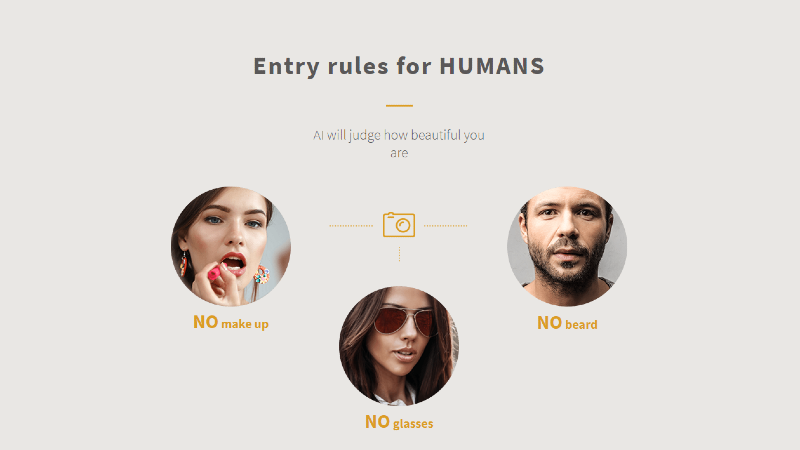Click the red aviator sunglasses lenses
The image size is (800, 450).
click(405, 320)
